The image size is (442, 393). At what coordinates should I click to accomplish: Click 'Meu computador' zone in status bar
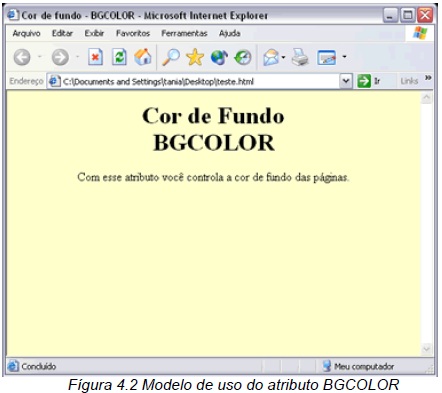point(364,367)
